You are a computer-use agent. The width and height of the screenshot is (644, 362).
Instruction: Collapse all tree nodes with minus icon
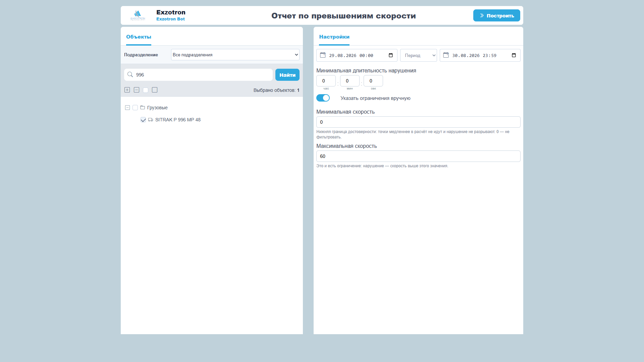tap(137, 90)
